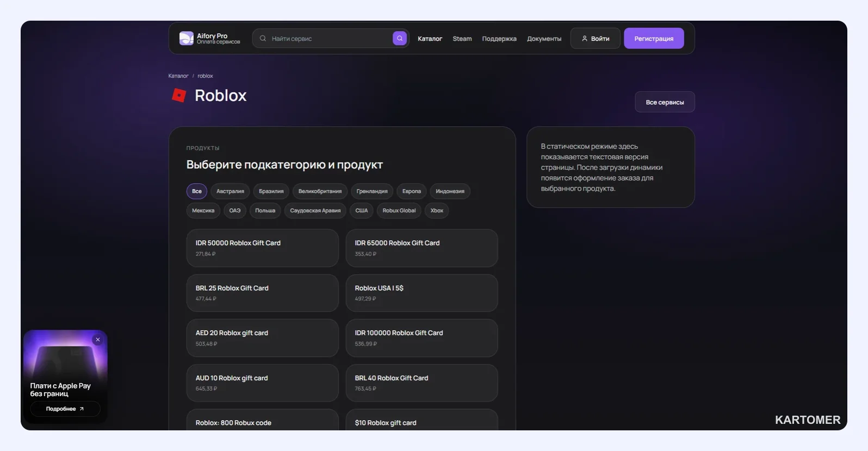Select the Индонезия filter chip
Screen dimensions: 868x451
(450, 191)
